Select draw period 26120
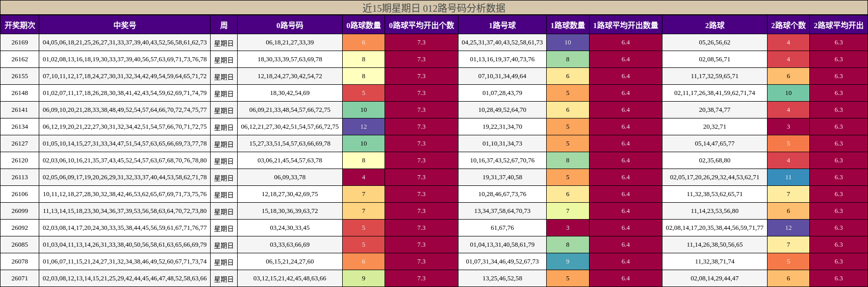This screenshot has height=287, width=868. coord(20,160)
